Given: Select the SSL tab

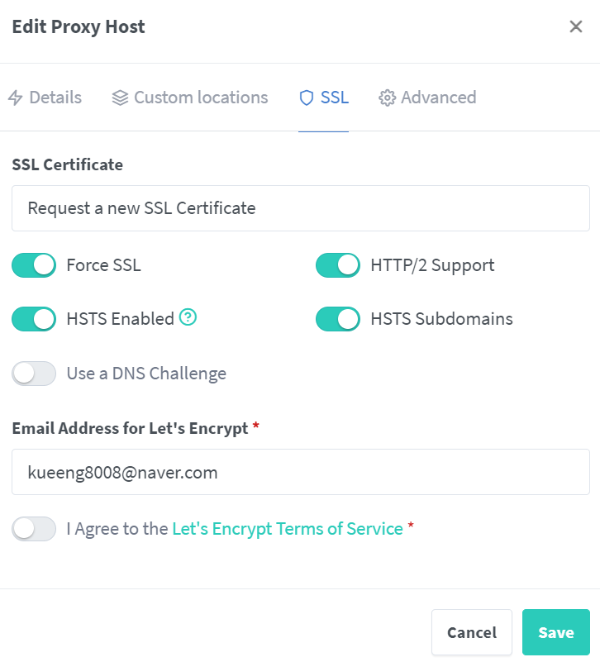Looking at the screenshot, I should (323, 97).
